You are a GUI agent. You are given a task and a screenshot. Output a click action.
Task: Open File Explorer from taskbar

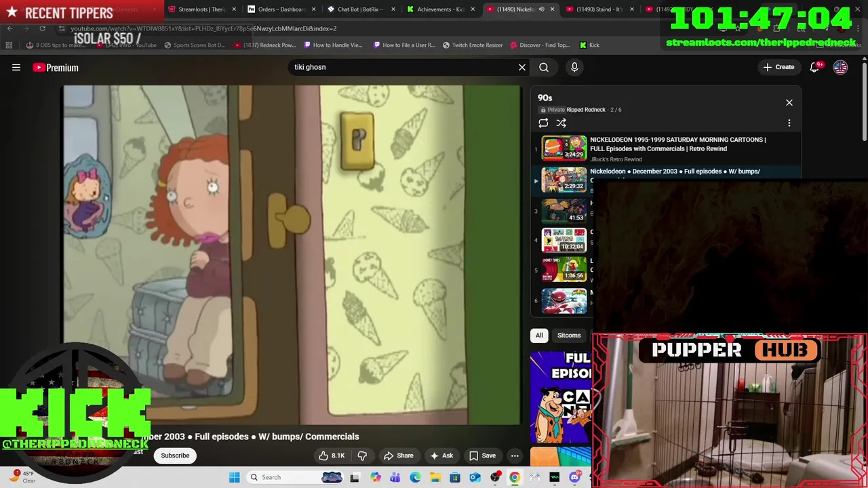435,477
